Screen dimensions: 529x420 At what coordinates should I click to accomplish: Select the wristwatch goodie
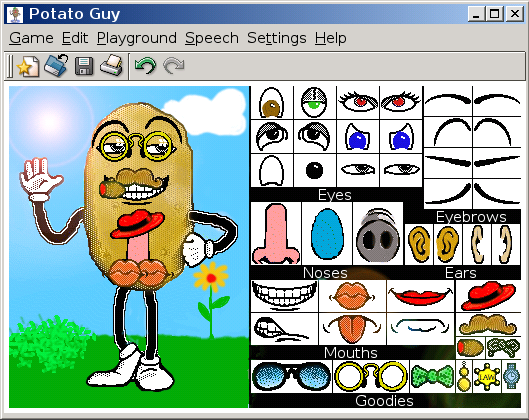coord(511,376)
